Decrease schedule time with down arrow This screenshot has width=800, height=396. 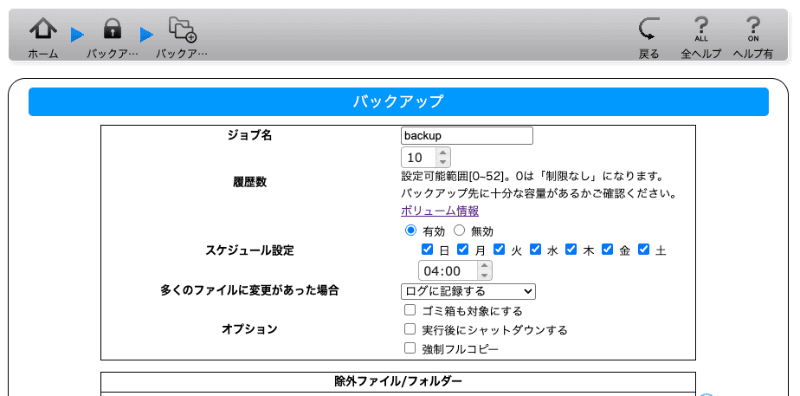tap(484, 275)
